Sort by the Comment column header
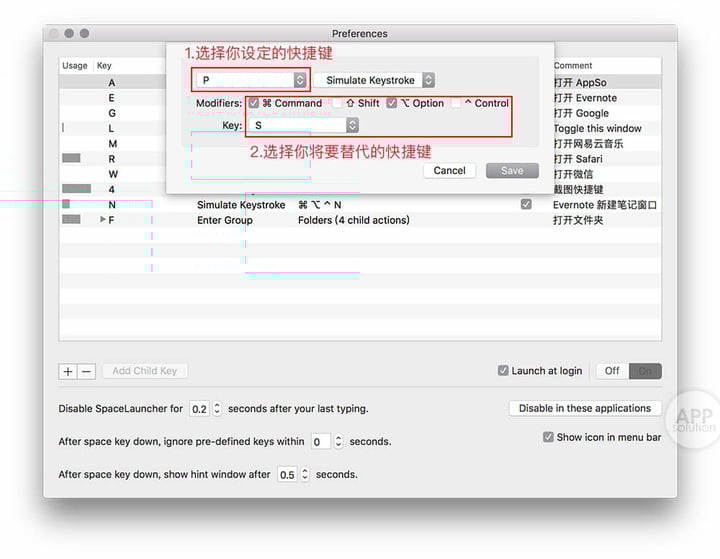The height and width of the screenshot is (559, 720). [605, 66]
